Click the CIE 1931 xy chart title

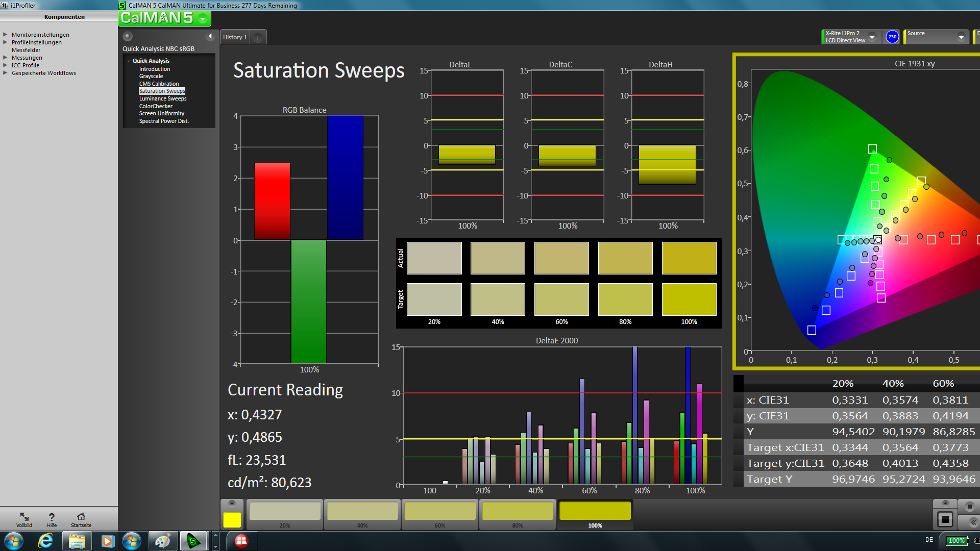click(x=915, y=64)
